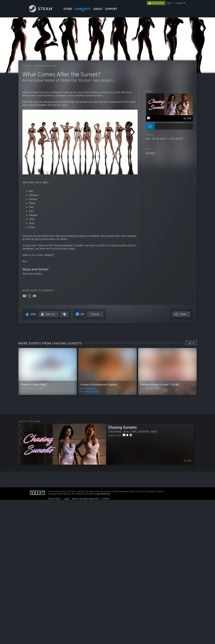This screenshot has width=215, height=644.
Task: Open the Discord server icon
Action: point(34,296)
